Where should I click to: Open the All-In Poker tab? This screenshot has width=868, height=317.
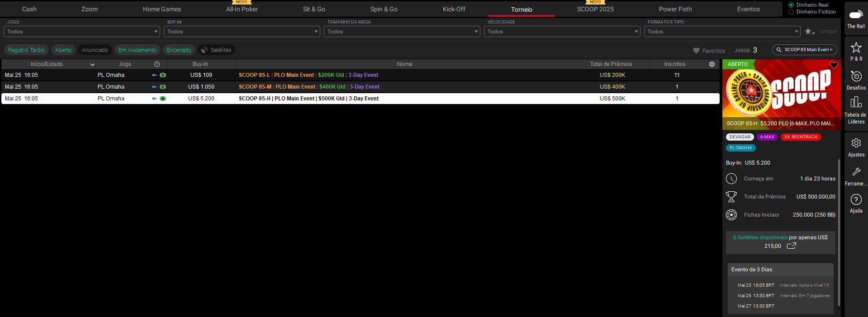pos(242,9)
